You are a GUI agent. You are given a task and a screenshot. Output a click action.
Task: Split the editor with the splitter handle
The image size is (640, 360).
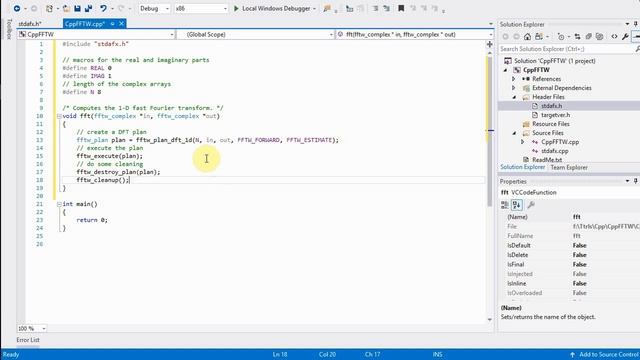pyautogui.click(x=489, y=44)
